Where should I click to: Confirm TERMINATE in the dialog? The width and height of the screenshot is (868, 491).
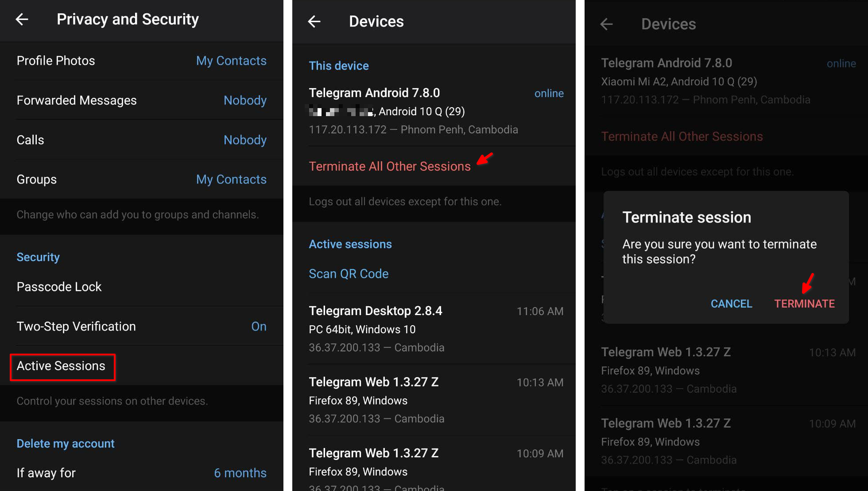coord(804,304)
